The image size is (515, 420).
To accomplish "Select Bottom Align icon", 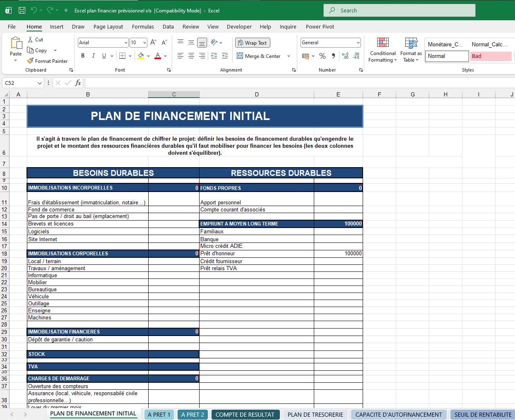I will click(x=202, y=42).
